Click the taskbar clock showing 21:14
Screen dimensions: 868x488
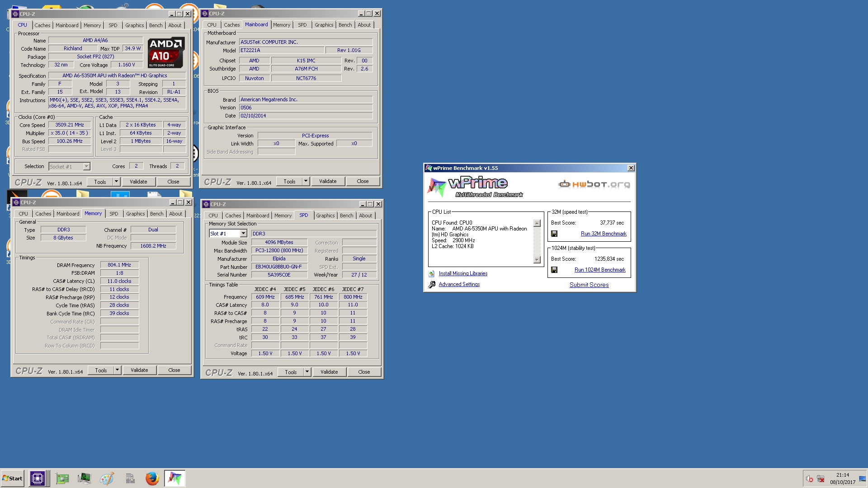843,475
